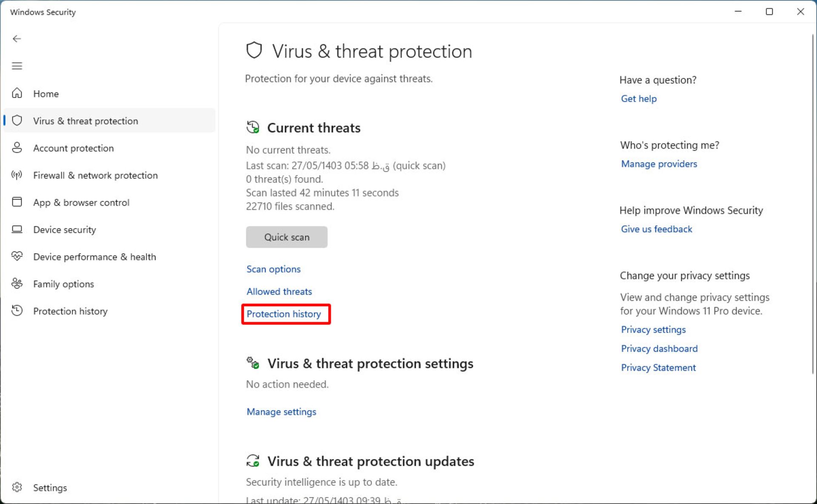Open Privacy settings link
This screenshot has height=504, width=817.
pos(653,330)
